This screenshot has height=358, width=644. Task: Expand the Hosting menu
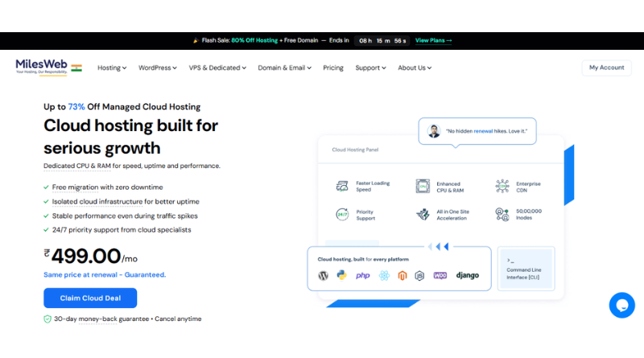click(x=112, y=68)
